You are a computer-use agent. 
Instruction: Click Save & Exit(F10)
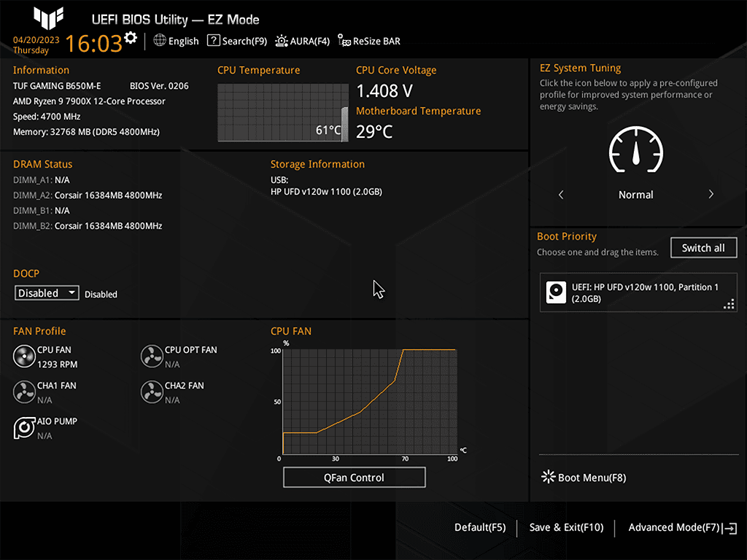pyautogui.click(x=566, y=527)
